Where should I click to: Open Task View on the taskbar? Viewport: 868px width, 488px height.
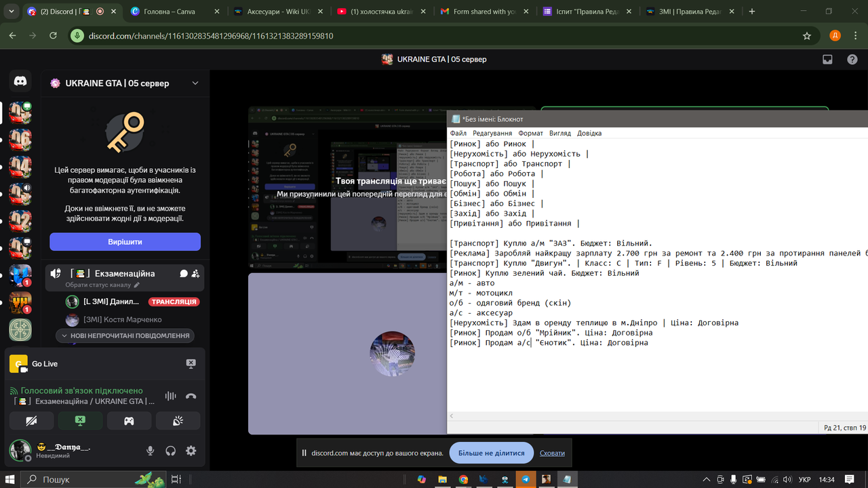(x=176, y=479)
